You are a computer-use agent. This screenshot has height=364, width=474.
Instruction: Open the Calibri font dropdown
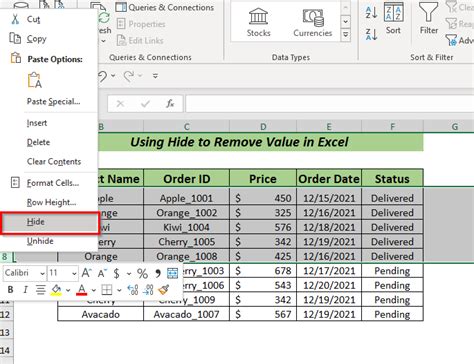43,274
